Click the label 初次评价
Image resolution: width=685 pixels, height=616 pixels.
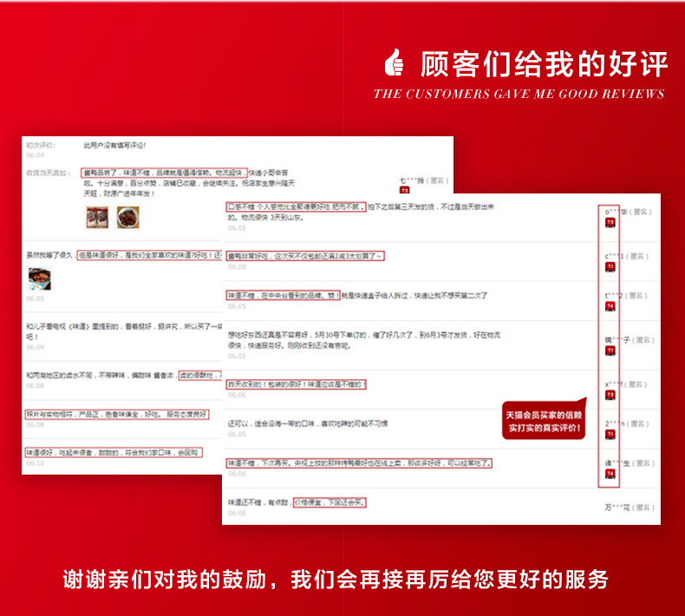[x=41, y=145]
